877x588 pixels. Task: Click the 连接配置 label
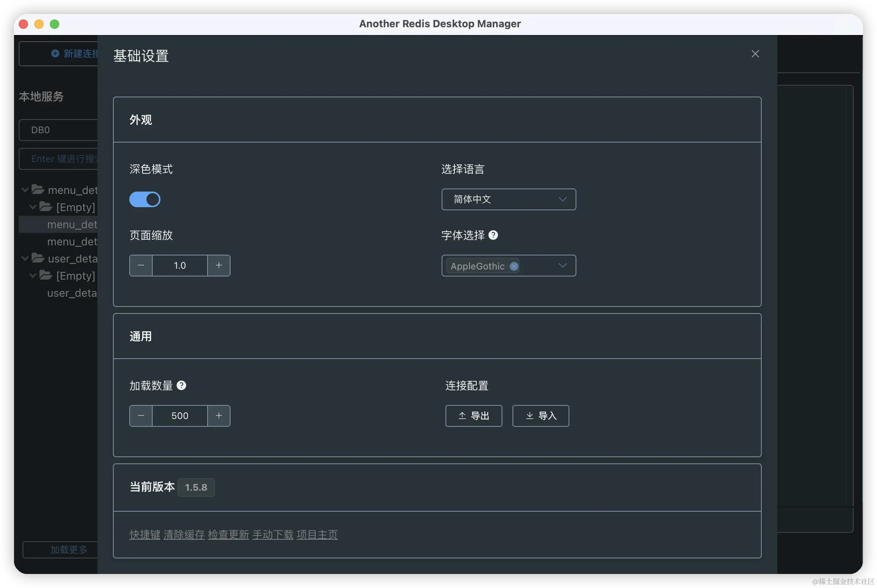(x=467, y=386)
